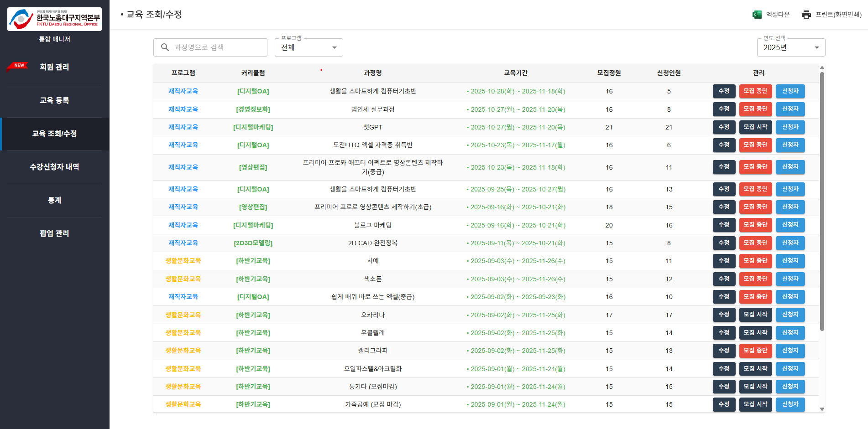This screenshot has height=429, width=868.
Task: Toggle 모집 중단 for 법인세 실무과정
Action: pos(755,109)
